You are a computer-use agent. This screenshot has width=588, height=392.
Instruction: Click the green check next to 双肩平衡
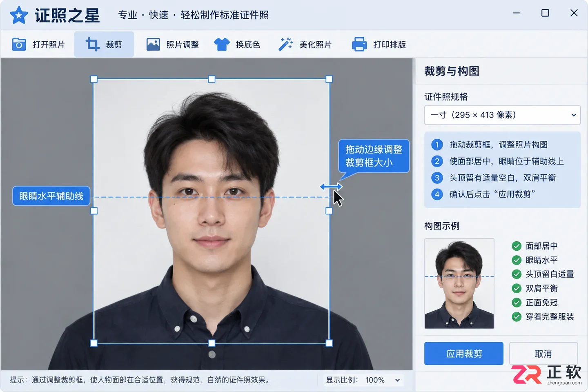(x=517, y=288)
